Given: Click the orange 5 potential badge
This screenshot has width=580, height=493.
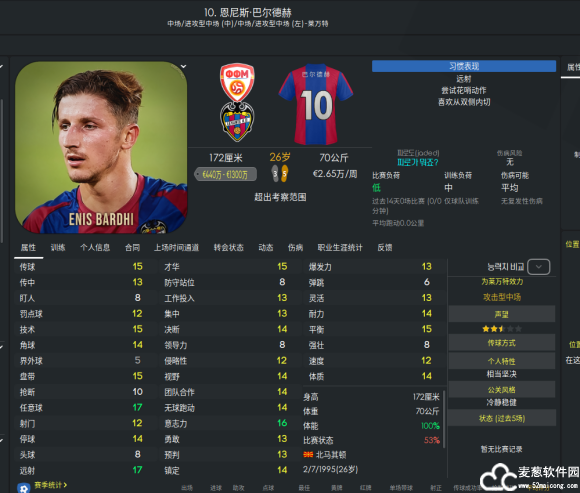Looking at the screenshot, I should pyautogui.click(x=284, y=173).
